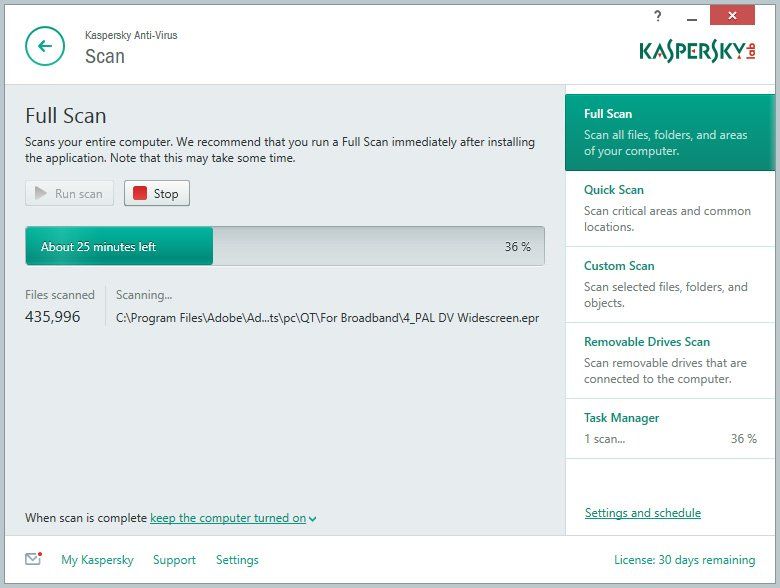This screenshot has width=780, height=588.
Task: Click the 'About 25 minutes left' text
Action: tap(98, 246)
